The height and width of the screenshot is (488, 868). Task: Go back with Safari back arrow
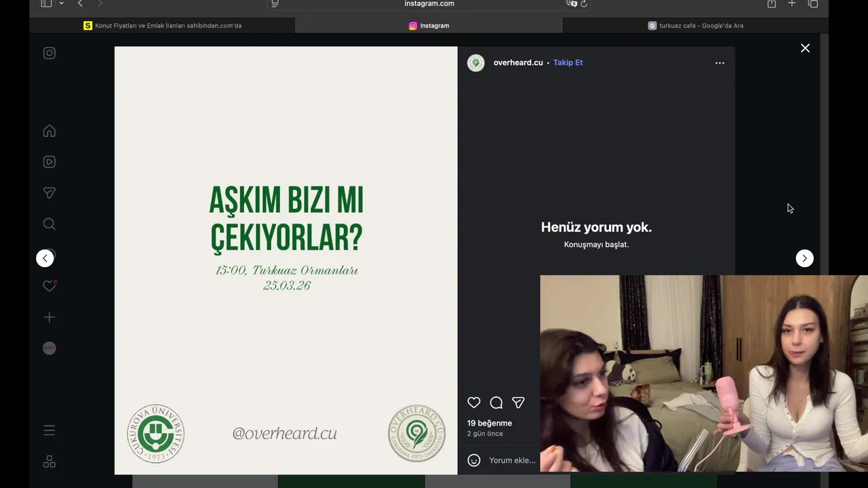[80, 3]
